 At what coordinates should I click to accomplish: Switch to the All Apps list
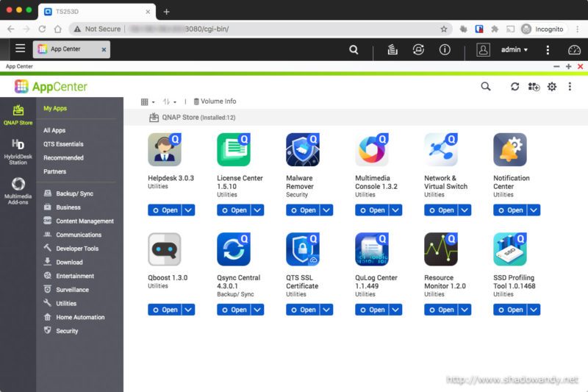tap(54, 131)
